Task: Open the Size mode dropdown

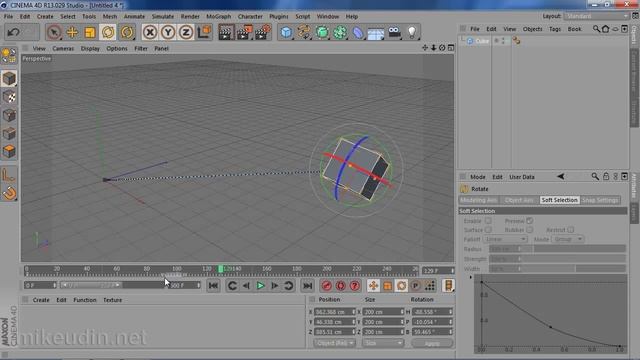Action: pos(383,343)
